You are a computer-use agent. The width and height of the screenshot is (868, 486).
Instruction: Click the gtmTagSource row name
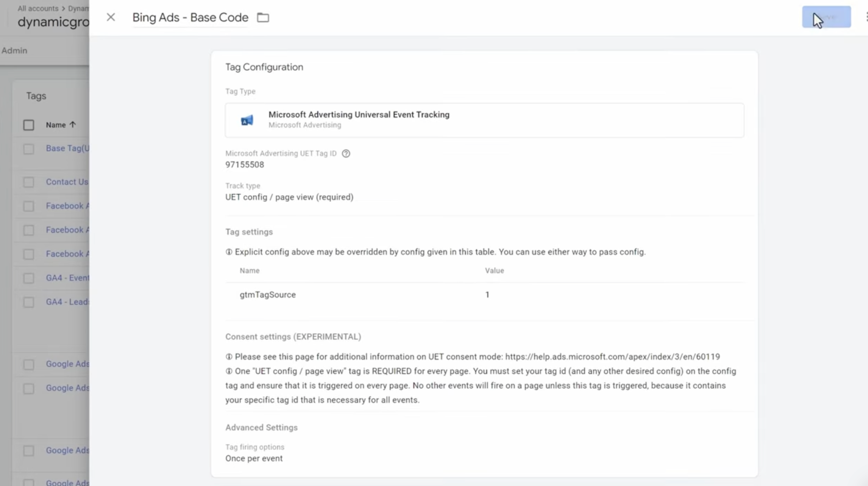[267, 295]
